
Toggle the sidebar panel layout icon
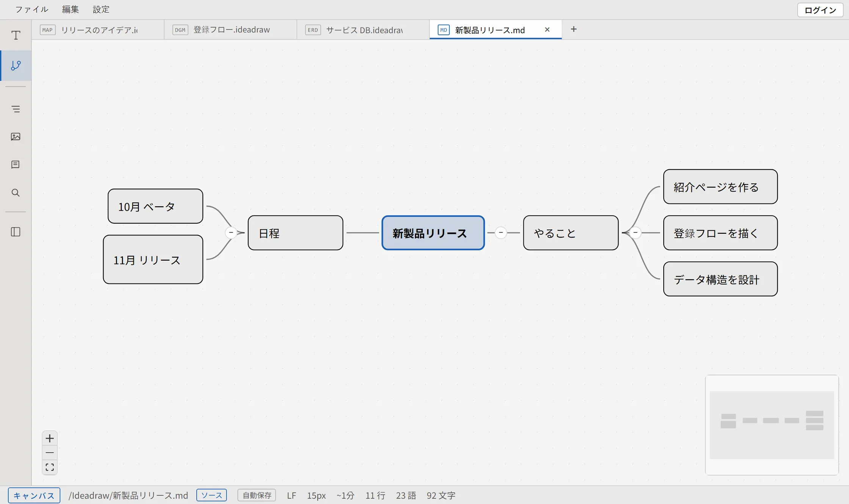tap(16, 232)
